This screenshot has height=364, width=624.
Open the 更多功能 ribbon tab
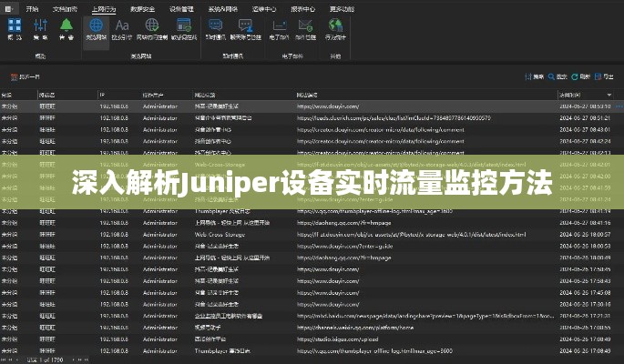[x=342, y=9]
